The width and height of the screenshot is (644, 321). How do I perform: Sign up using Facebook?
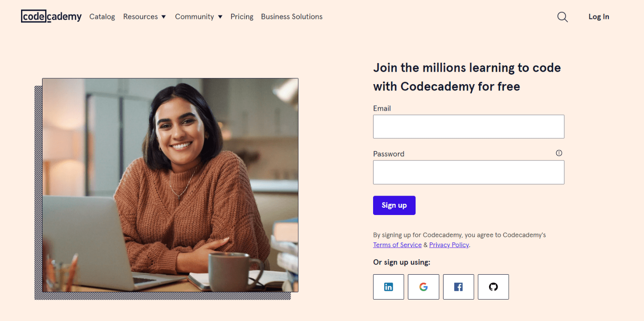458,287
